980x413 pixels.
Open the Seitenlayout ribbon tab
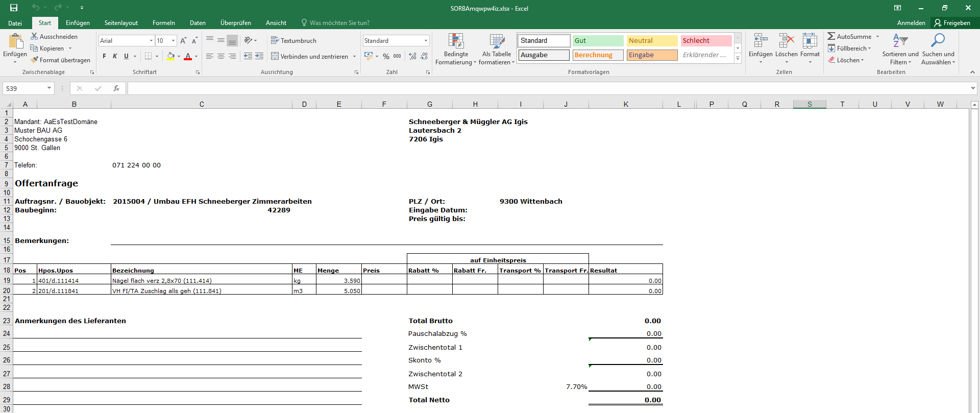pos(121,23)
